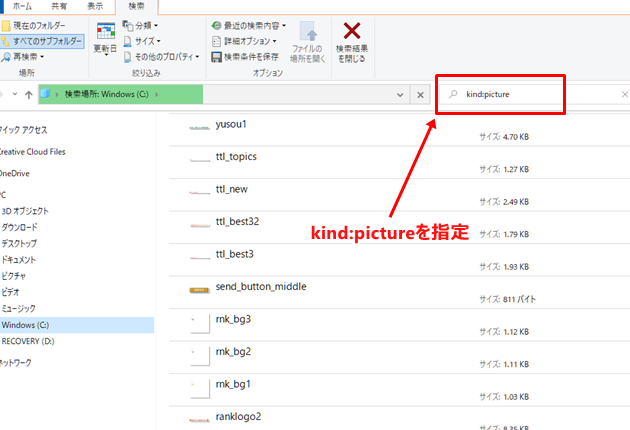Expand the 分類 filter dropdown
The width and height of the screenshot is (630, 430).
[x=144, y=25]
